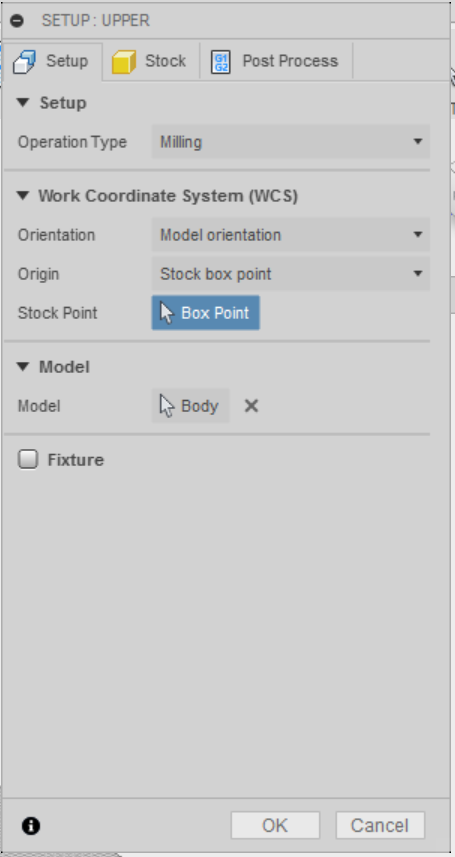
Task: Open the Operation Type dropdown
Action: coord(290,142)
